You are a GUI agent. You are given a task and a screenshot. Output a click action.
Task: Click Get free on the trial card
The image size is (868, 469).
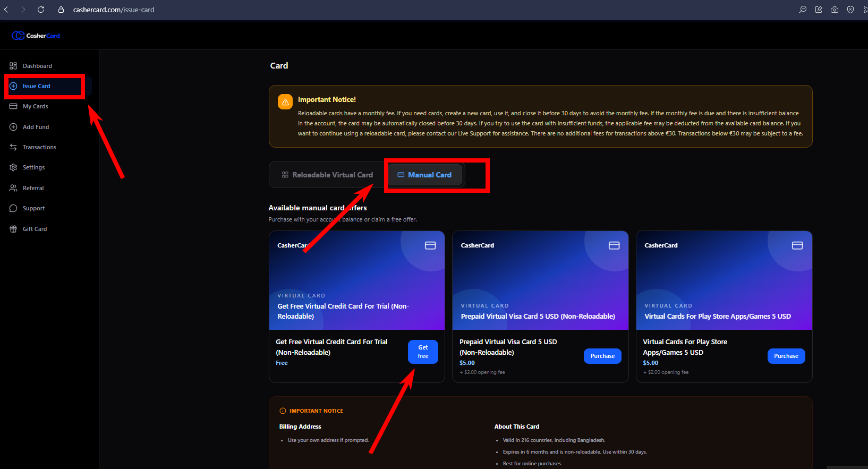click(423, 352)
